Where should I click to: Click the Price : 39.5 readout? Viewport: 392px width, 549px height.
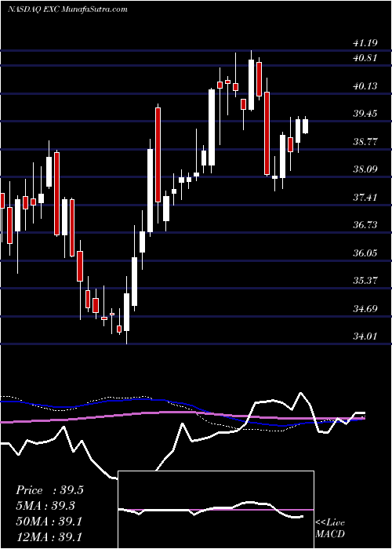coord(49,490)
